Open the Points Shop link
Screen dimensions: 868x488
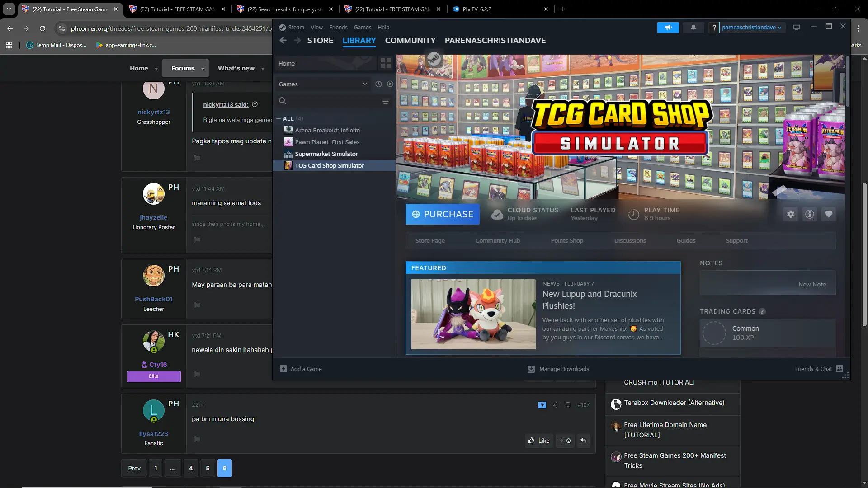tap(567, 241)
